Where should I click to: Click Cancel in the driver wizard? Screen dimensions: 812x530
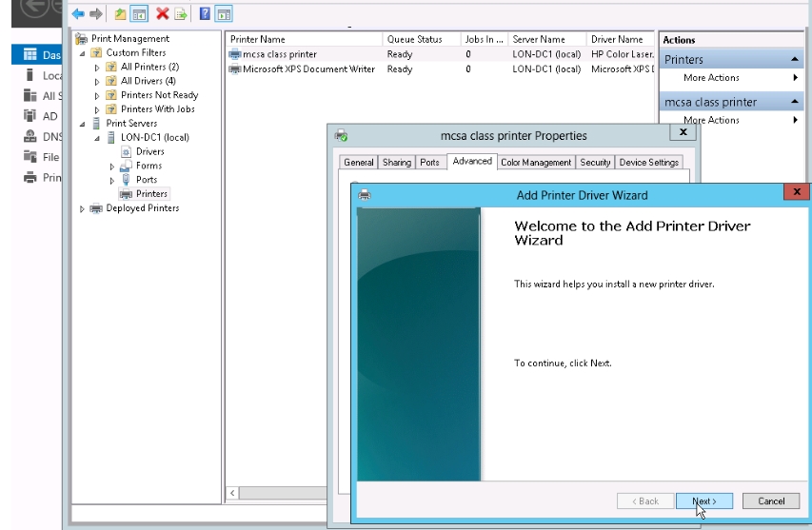tap(771, 501)
